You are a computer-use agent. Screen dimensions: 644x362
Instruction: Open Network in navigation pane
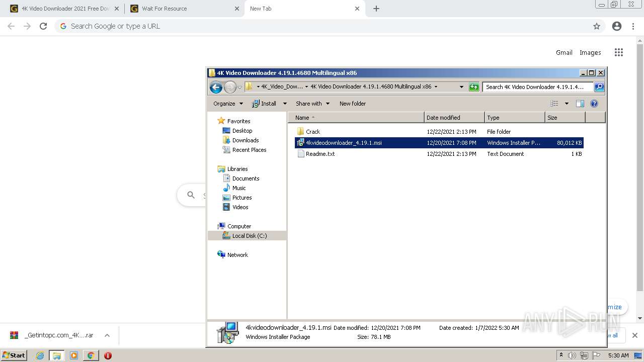pos(237,255)
